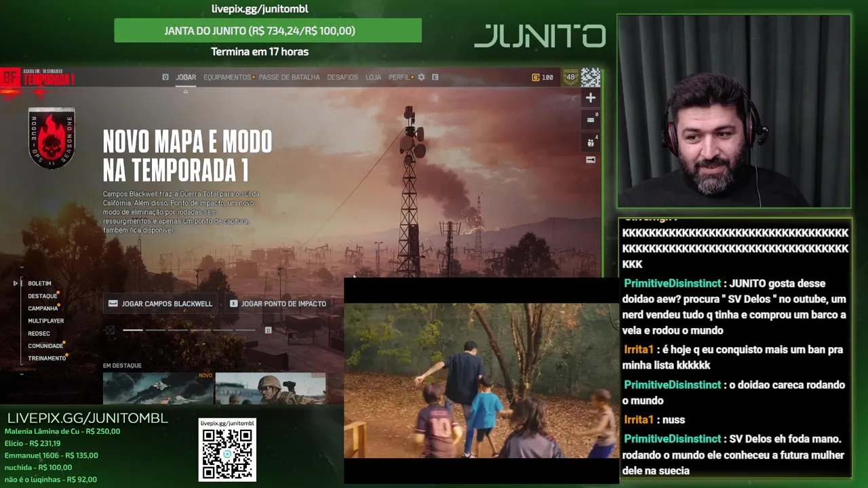
Task: Click the Temporada 1 BF logo
Action: point(39,79)
